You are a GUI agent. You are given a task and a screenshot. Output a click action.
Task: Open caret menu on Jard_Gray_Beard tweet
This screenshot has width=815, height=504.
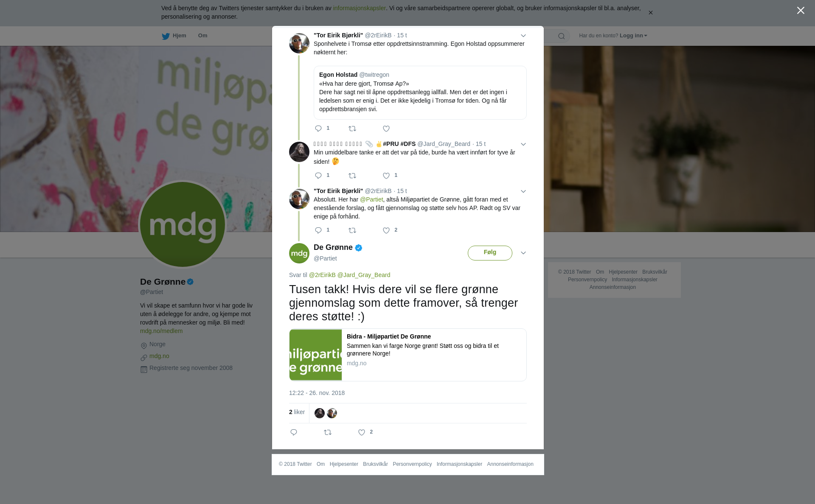[x=523, y=144]
